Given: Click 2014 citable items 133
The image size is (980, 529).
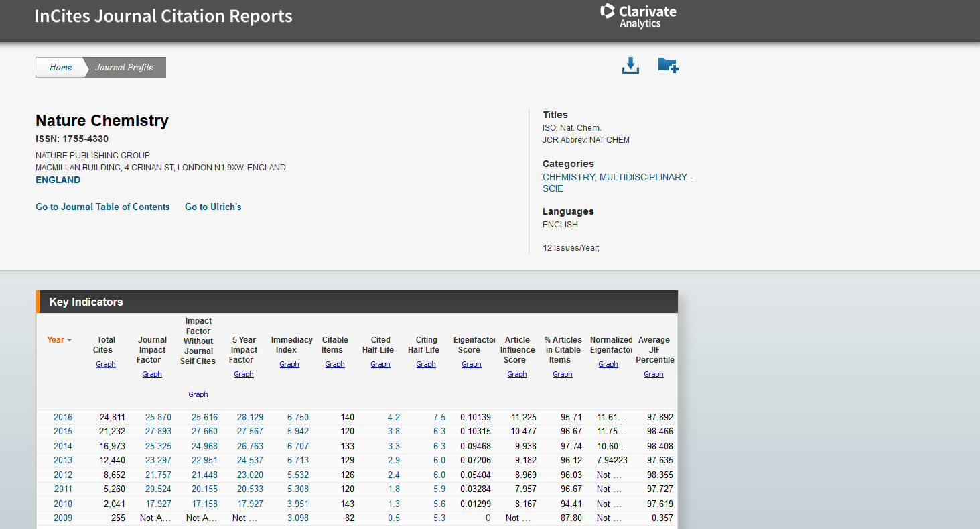Looking at the screenshot, I should click(347, 446).
